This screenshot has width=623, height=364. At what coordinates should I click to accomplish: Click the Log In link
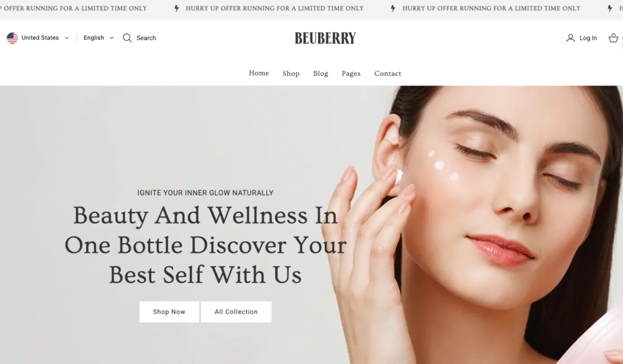coord(588,38)
